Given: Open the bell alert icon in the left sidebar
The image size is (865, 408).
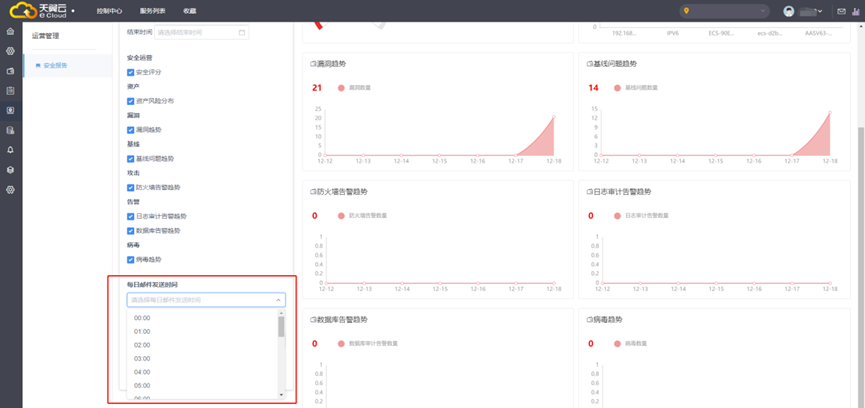Looking at the screenshot, I should pyautogui.click(x=10, y=150).
